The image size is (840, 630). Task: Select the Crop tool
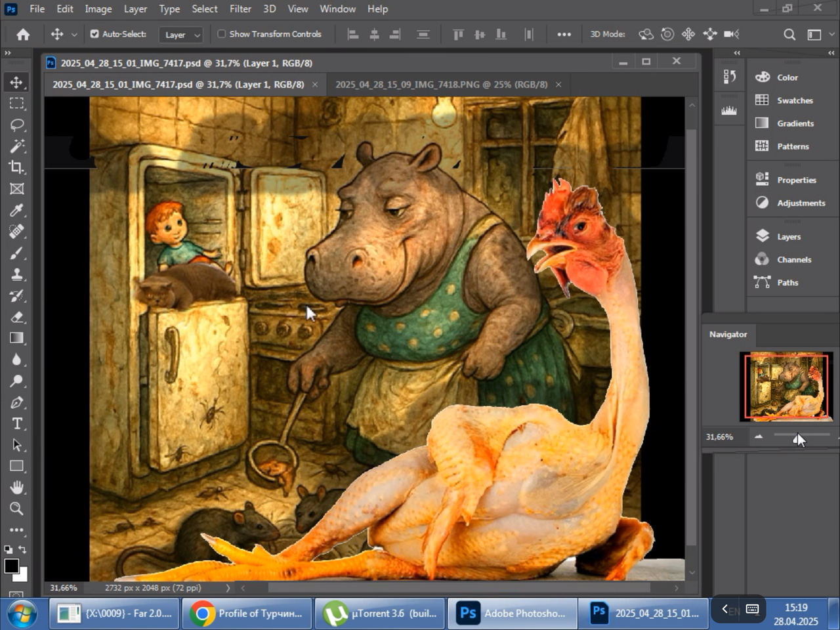16,167
